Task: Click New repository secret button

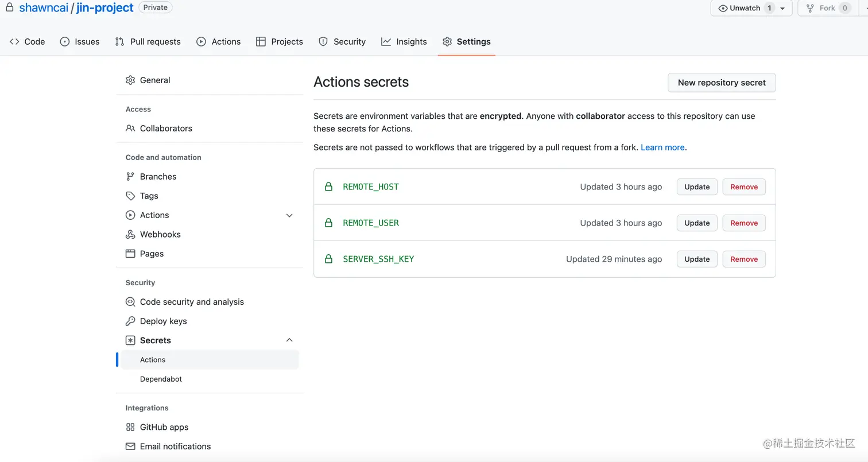Action: coord(722,83)
